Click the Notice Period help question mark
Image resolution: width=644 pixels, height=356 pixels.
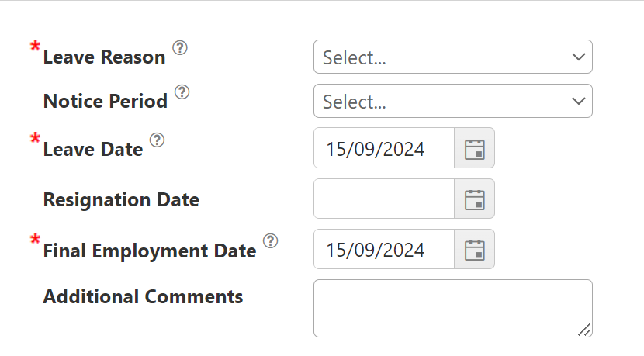(x=182, y=92)
